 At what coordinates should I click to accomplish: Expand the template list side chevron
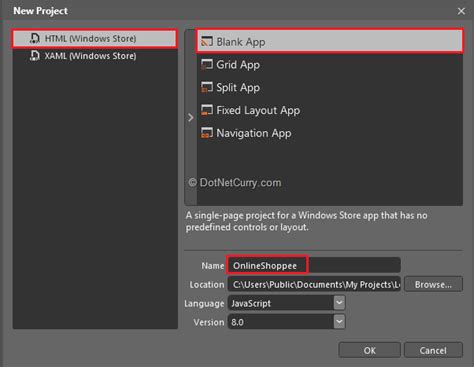pyautogui.click(x=191, y=117)
